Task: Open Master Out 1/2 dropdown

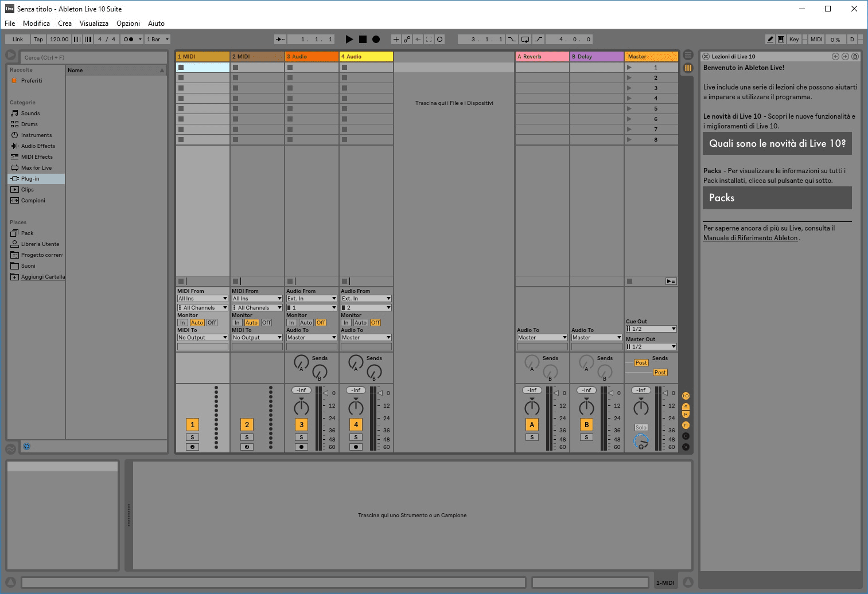Action: [651, 347]
